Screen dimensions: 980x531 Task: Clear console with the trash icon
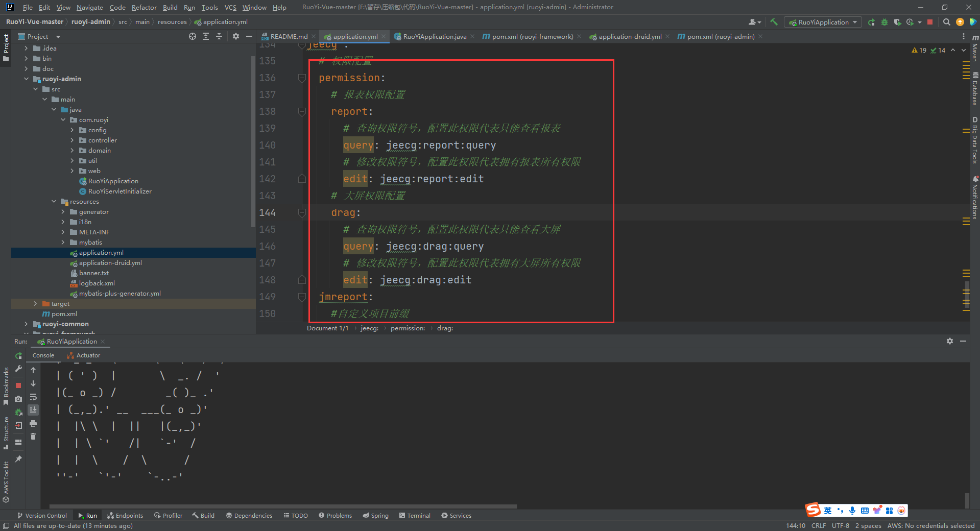(x=33, y=437)
